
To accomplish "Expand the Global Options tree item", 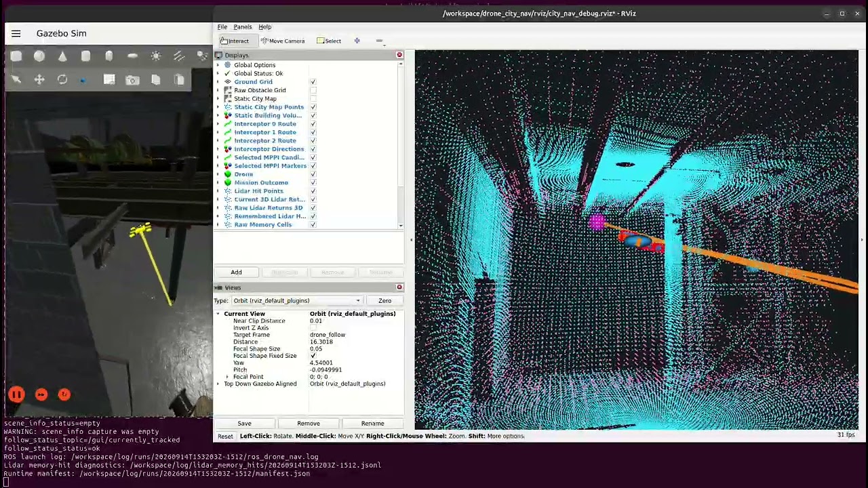I will [218, 65].
